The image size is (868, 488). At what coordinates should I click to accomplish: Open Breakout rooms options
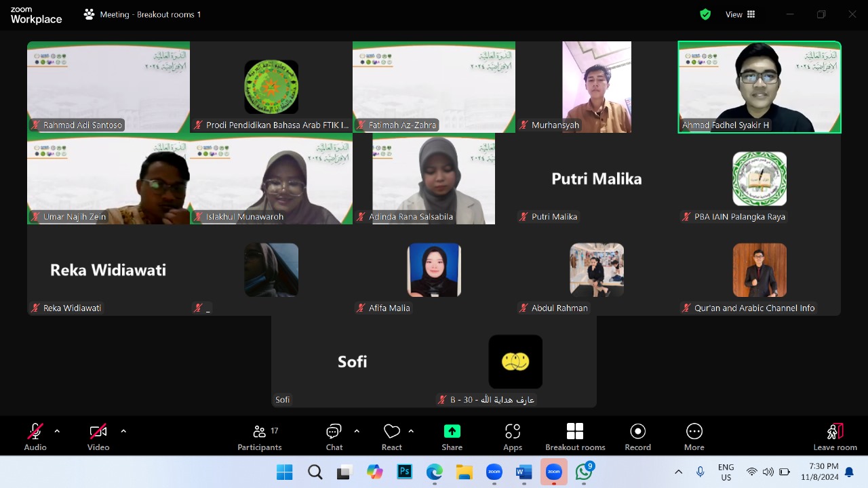click(575, 436)
